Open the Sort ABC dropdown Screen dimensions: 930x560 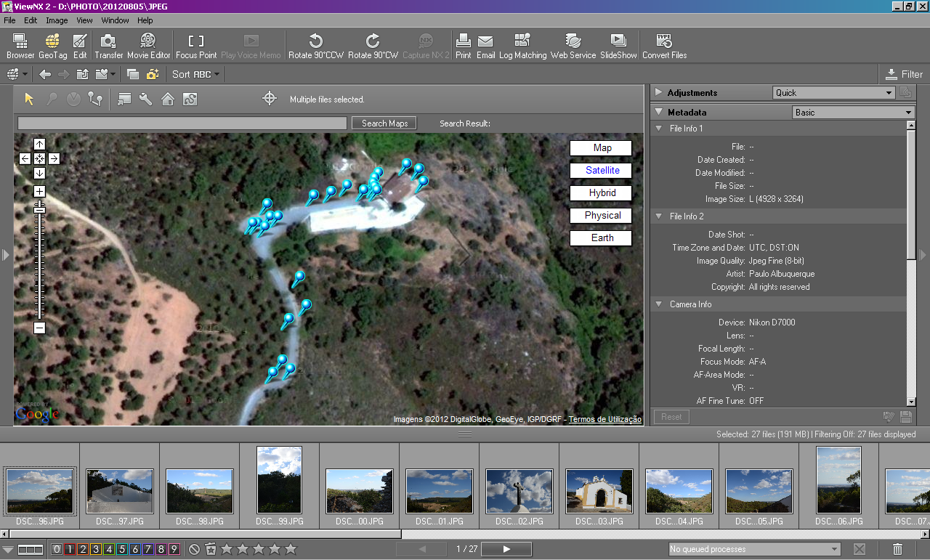tap(196, 74)
